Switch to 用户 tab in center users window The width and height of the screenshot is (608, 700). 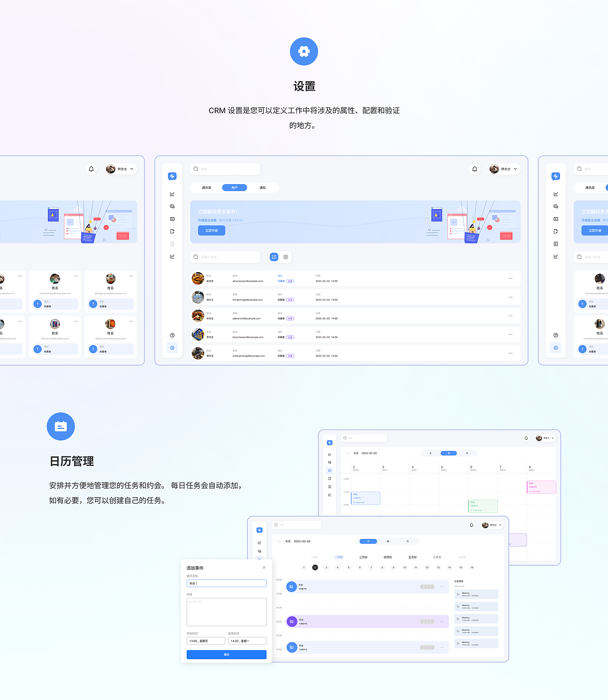[235, 188]
